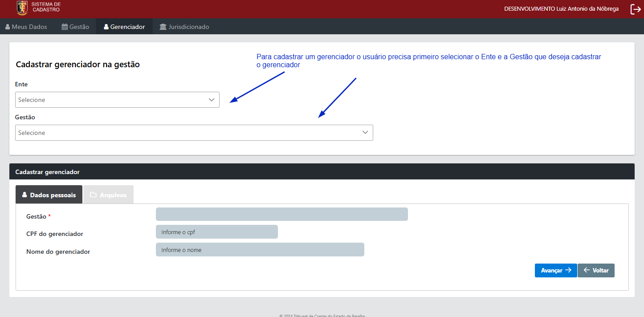Switch to the Dados pessoais tab
The height and width of the screenshot is (317, 644).
tap(49, 195)
